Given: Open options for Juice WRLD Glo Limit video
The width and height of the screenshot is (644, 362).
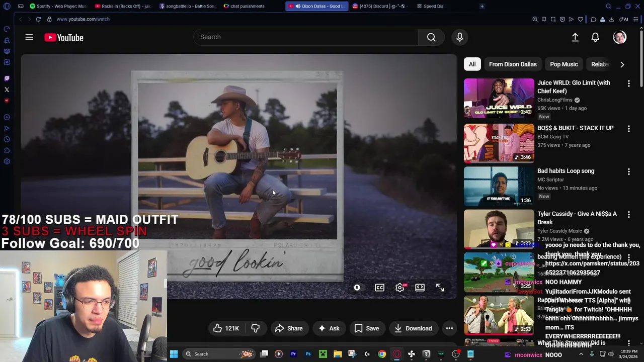Looking at the screenshot, I should pos(628,83).
